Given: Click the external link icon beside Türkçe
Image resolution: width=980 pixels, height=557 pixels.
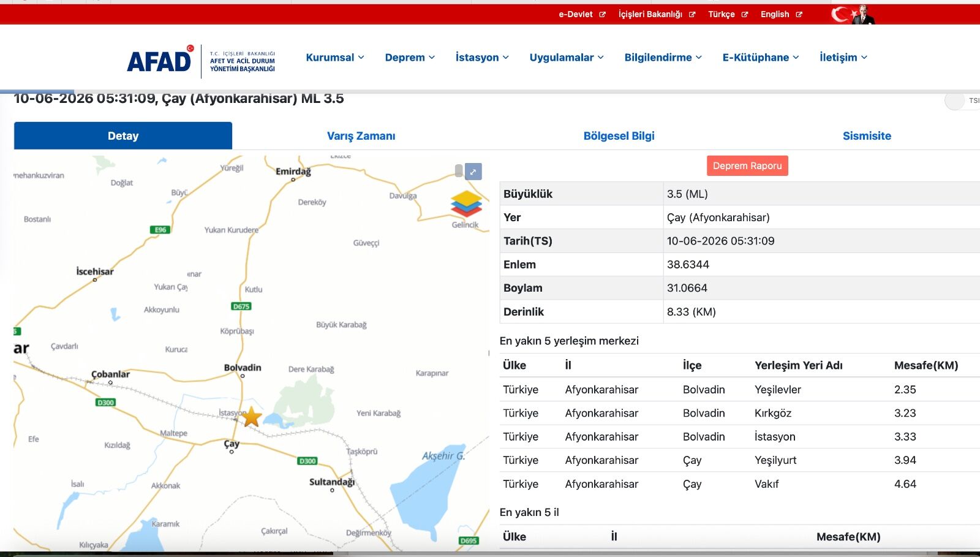Looking at the screenshot, I should pos(745,15).
